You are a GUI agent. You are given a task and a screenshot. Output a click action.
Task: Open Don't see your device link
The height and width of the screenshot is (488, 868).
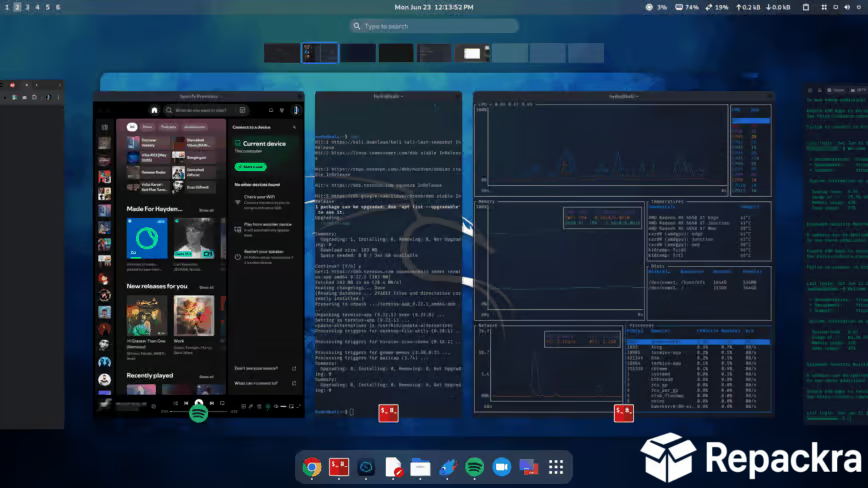pos(256,368)
